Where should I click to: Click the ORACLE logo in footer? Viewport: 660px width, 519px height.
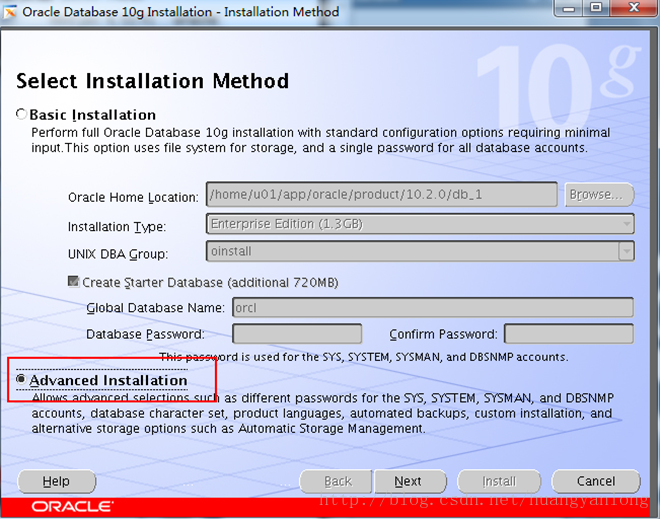[x=72, y=506]
